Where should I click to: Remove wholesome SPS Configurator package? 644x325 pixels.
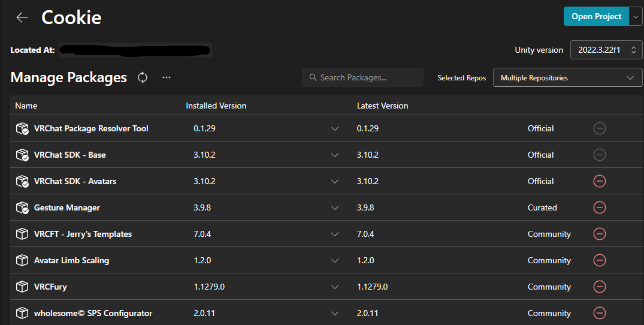(x=599, y=313)
